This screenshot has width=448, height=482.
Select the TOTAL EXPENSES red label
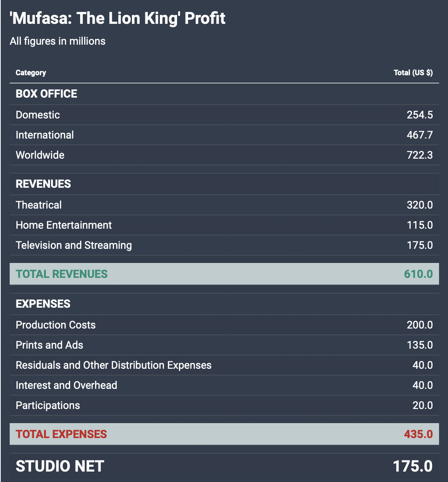coord(61,434)
